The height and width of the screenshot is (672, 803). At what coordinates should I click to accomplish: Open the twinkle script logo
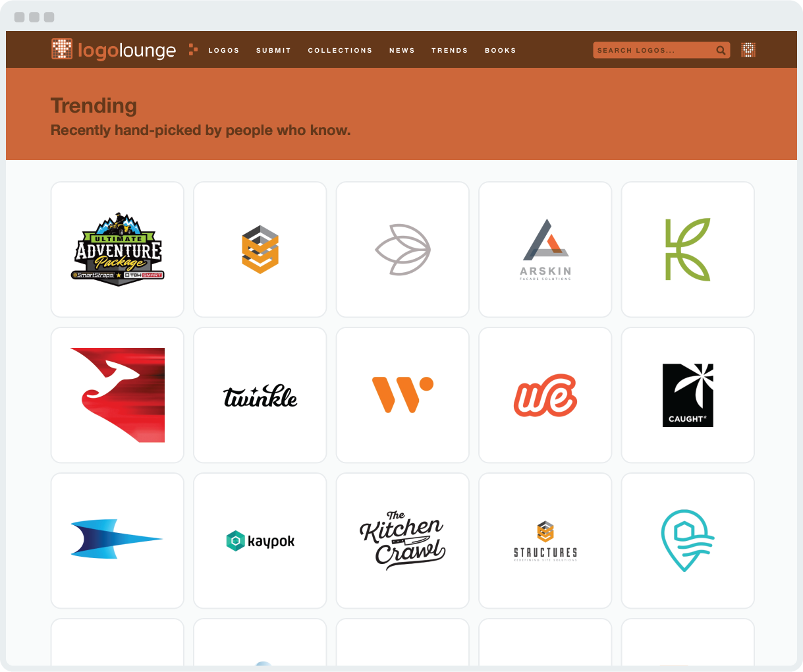point(260,395)
